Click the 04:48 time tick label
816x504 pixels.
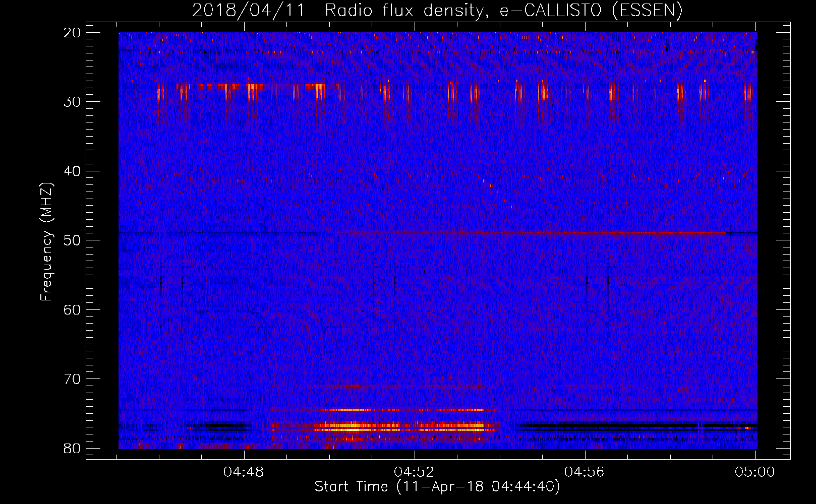(x=244, y=472)
